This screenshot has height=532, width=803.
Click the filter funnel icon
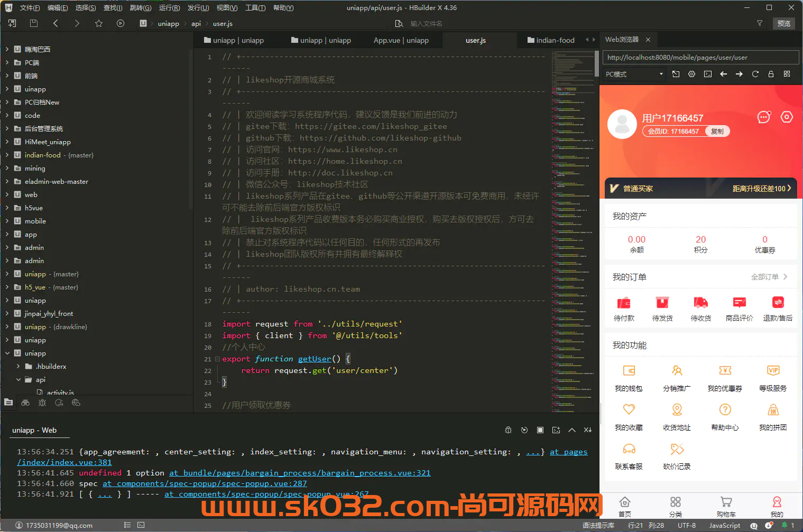point(760,23)
